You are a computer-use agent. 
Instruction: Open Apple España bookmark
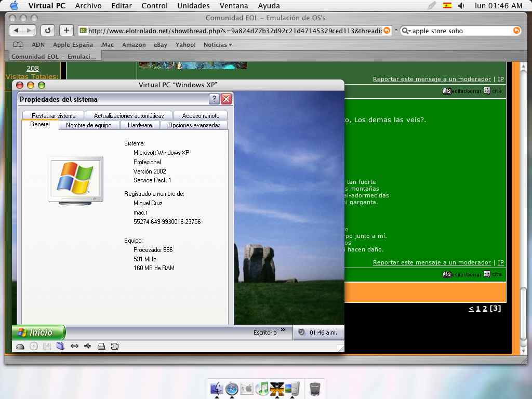(x=73, y=45)
